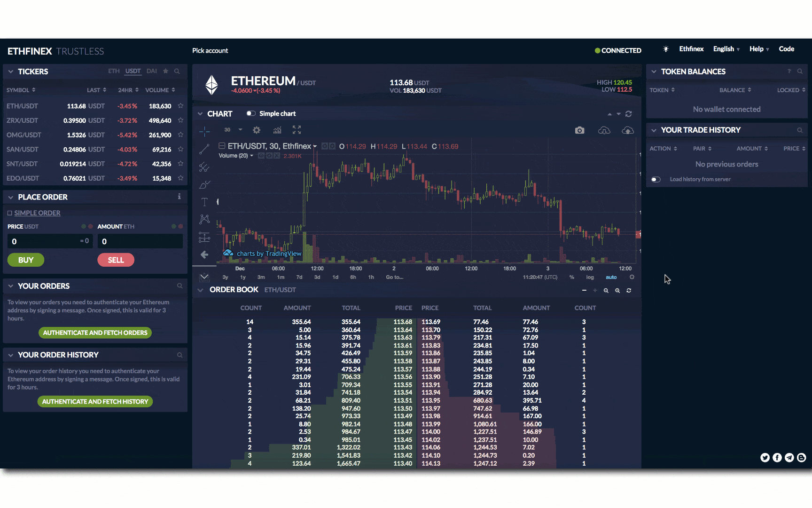Click Authenticate and Fetch History
This screenshot has width=812, height=508.
[95, 401]
